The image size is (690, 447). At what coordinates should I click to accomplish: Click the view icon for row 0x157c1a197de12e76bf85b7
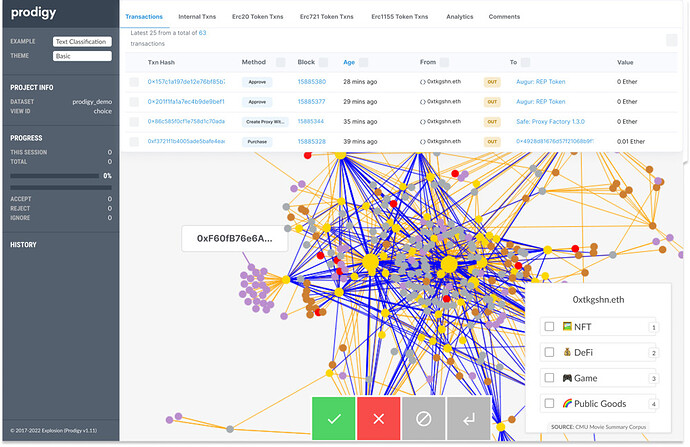(x=134, y=82)
